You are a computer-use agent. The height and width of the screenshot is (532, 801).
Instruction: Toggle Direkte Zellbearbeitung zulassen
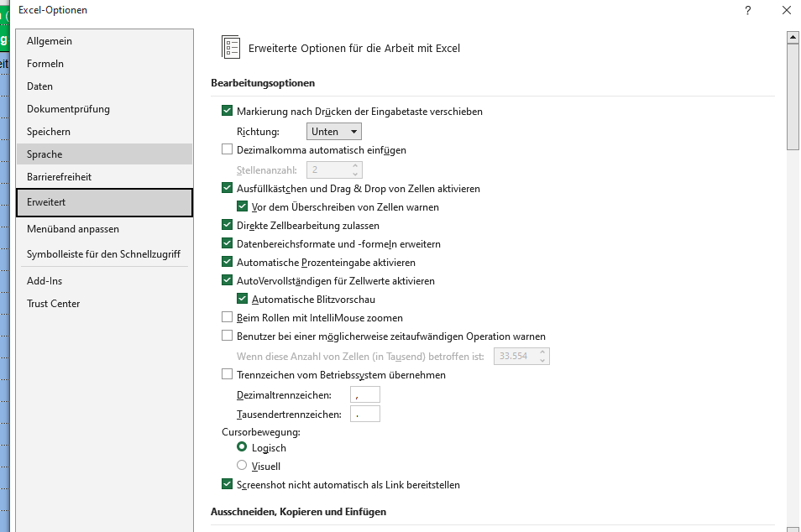(x=227, y=225)
